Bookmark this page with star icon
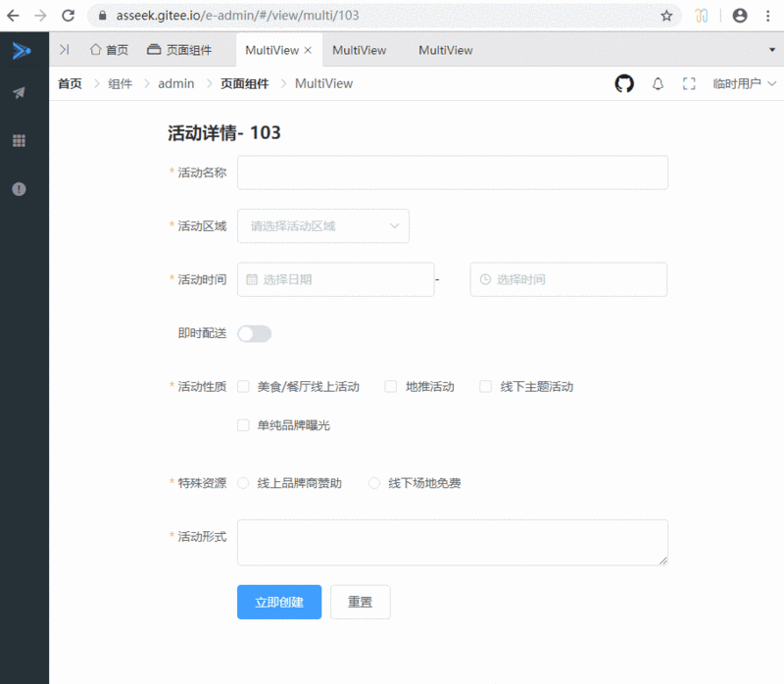The width and height of the screenshot is (784, 684). [x=666, y=16]
